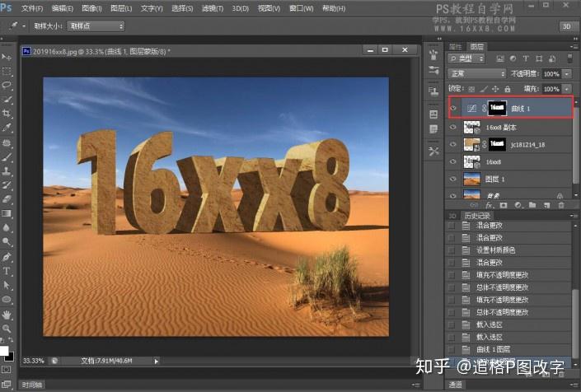This screenshot has height=392, width=581.
Task: Open the collapsed Brush Presets panel icon
Action: click(x=433, y=70)
